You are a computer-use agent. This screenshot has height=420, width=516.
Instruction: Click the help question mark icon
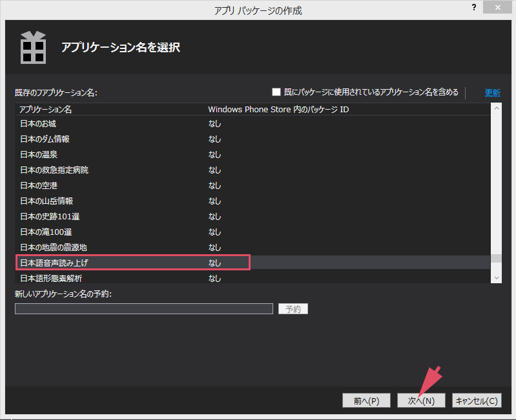(x=474, y=7)
